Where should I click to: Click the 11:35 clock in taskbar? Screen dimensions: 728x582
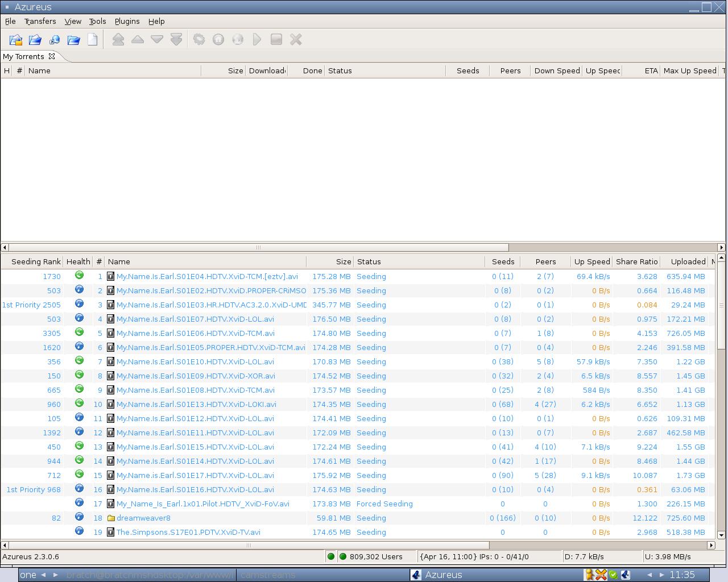(x=682, y=575)
